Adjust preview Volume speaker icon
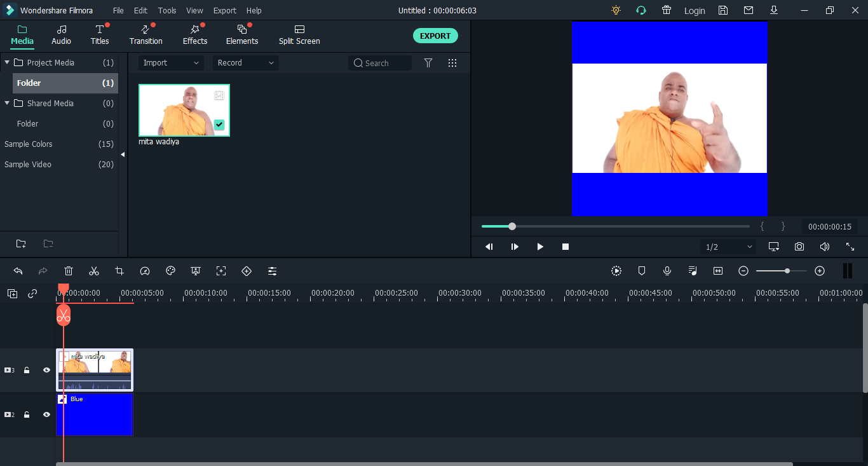 [825, 247]
